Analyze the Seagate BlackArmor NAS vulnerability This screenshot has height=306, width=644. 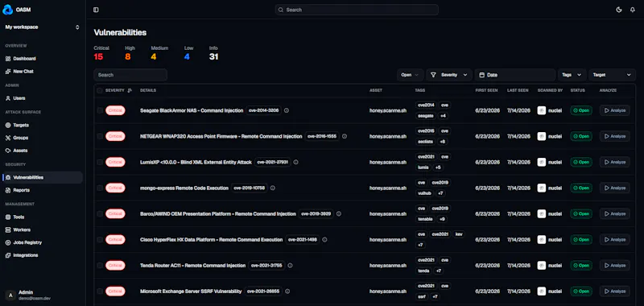pyautogui.click(x=614, y=110)
